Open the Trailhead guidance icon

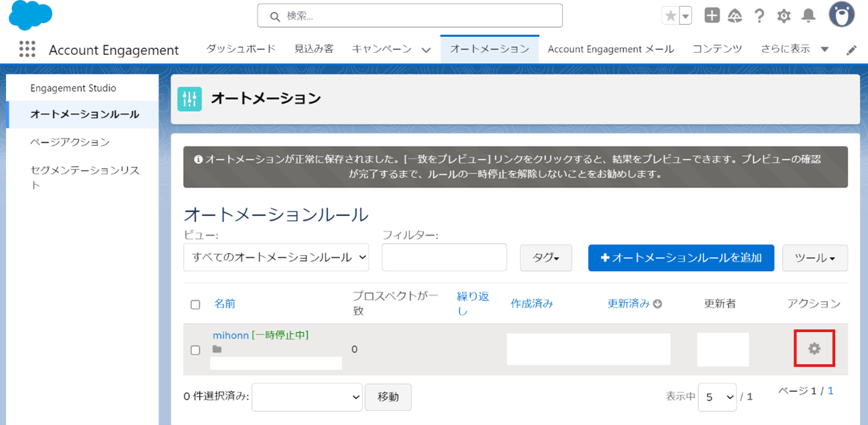click(x=735, y=15)
